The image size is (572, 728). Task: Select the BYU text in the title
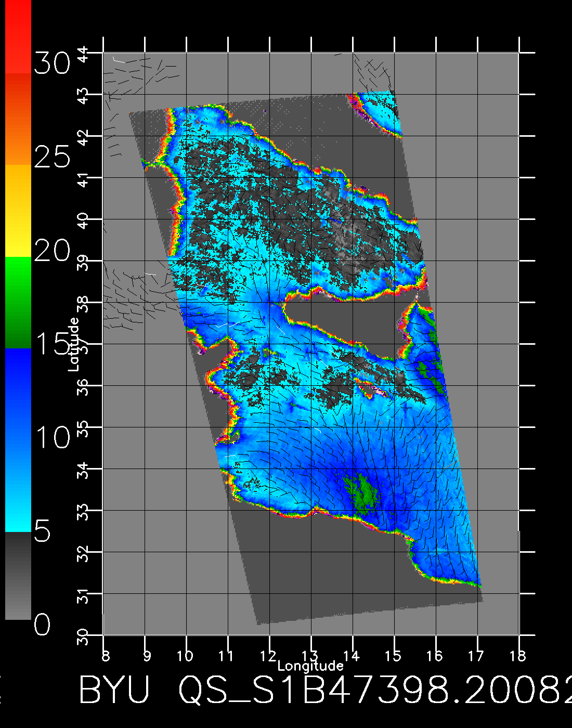pyautogui.click(x=114, y=691)
